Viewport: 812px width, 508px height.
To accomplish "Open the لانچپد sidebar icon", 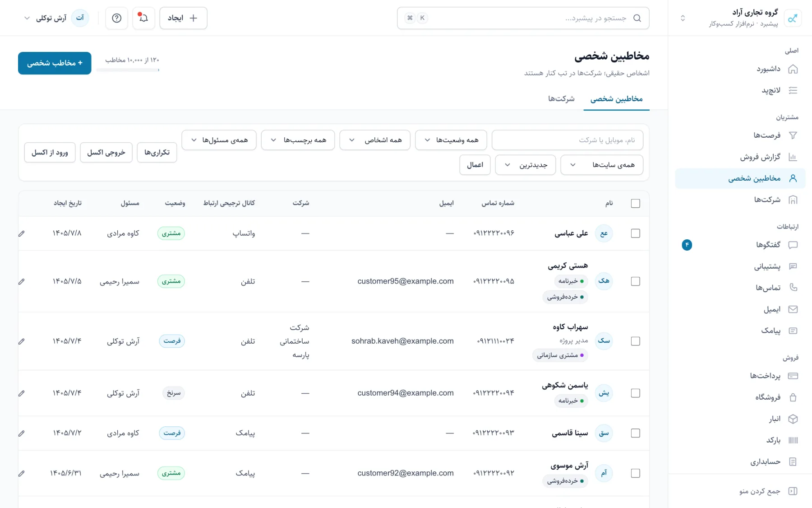I will pyautogui.click(x=793, y=90).
